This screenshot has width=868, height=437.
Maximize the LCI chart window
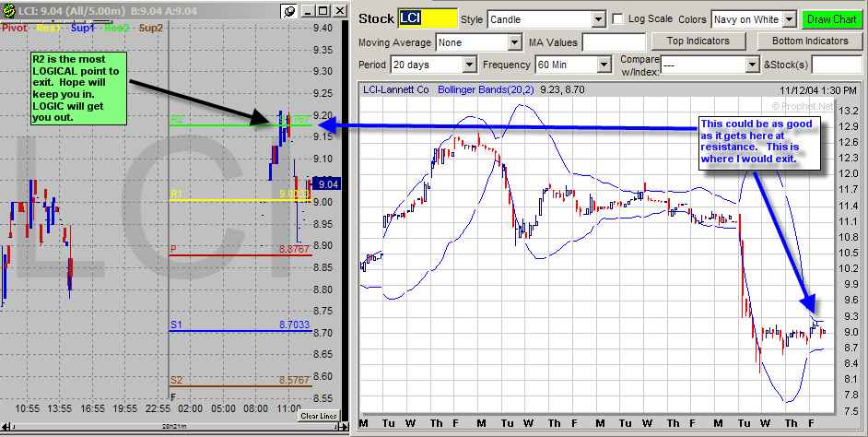tap(323, 11)
